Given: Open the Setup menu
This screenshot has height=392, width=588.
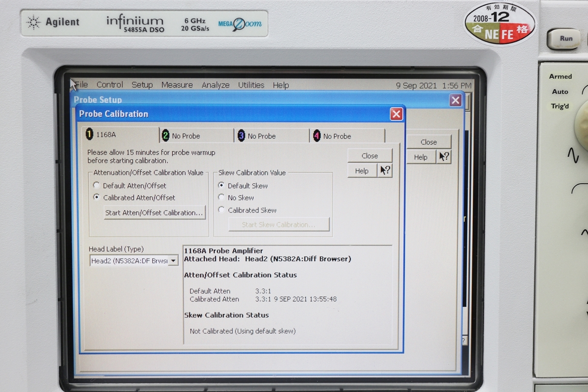Looking at the screenshot, I should pos(142,85).
